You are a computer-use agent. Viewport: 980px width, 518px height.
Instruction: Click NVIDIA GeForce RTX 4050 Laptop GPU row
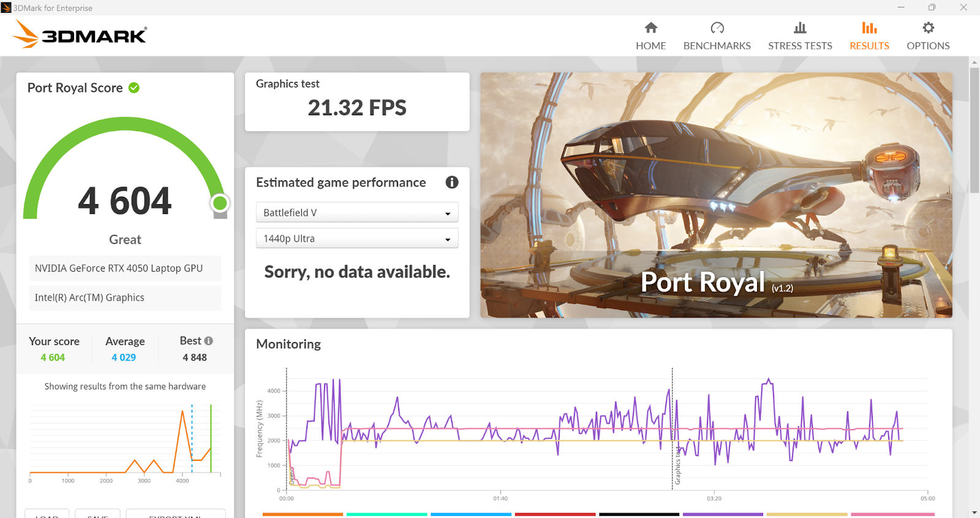point(125,269)
